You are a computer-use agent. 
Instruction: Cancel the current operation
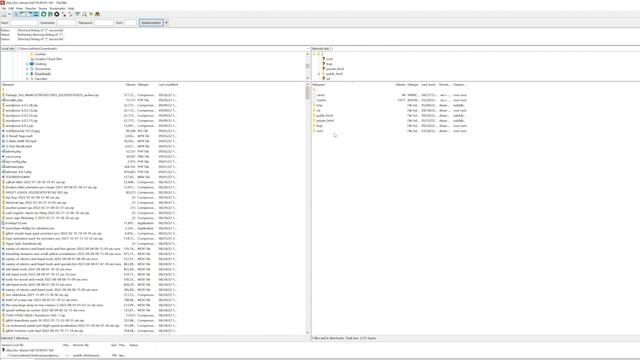(57, 14)
